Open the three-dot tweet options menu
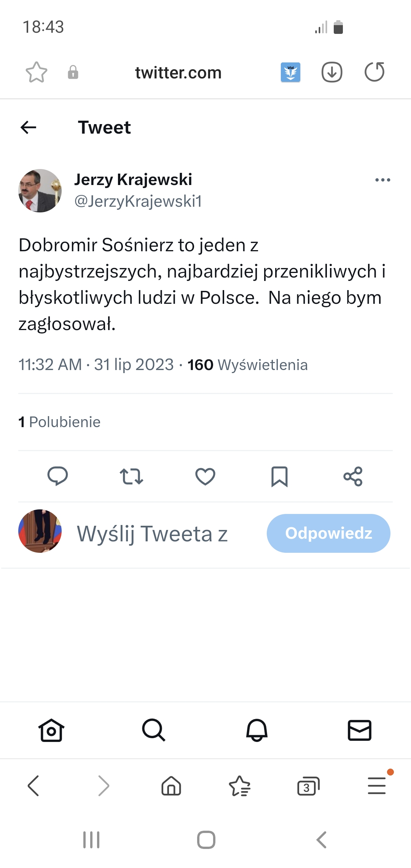Viewport: 411px width, 868px height. pos(382,180)
